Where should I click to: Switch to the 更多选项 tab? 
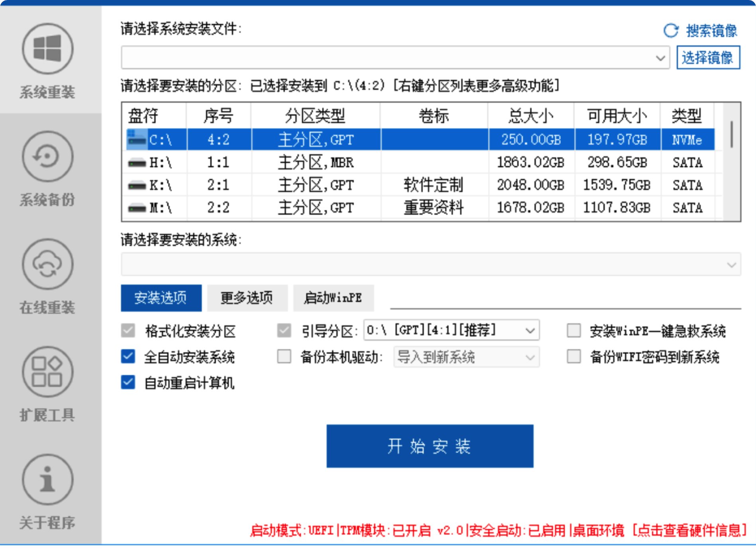247,298
